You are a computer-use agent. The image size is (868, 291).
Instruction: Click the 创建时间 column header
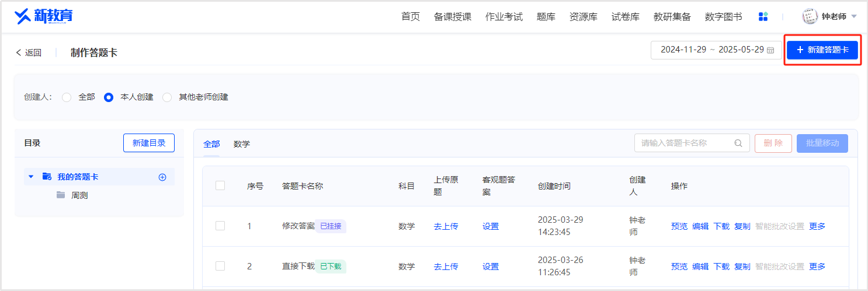554,186
